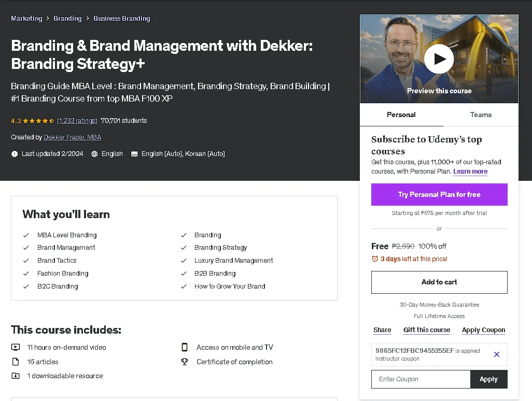
Task: Click '1 downloadable resource' text
Action: click(65, 376)
